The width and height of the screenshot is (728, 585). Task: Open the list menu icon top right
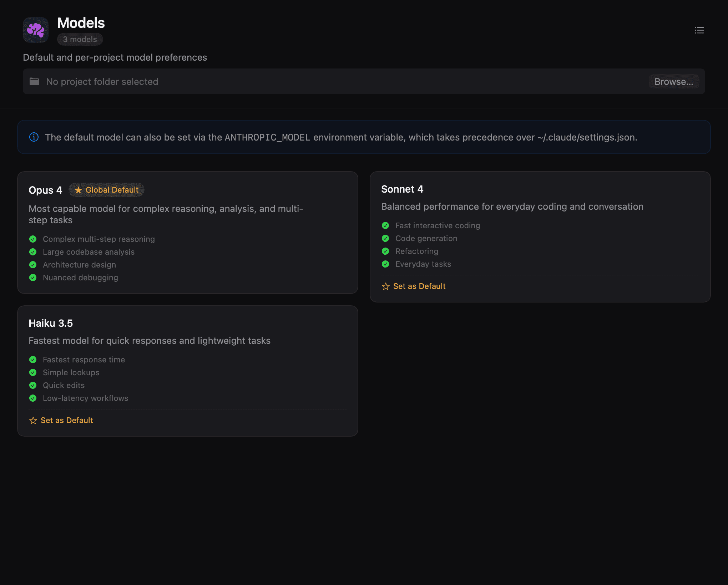[x=699, y=30]
